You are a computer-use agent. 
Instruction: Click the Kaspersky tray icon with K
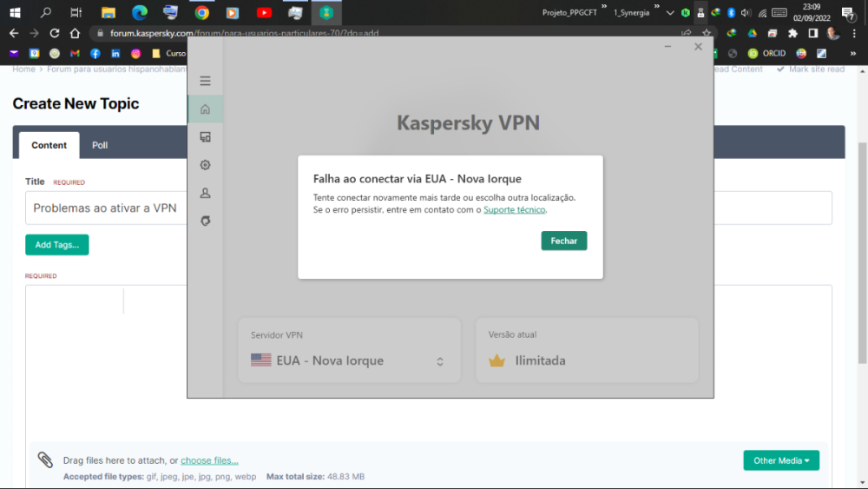(686, 13)
